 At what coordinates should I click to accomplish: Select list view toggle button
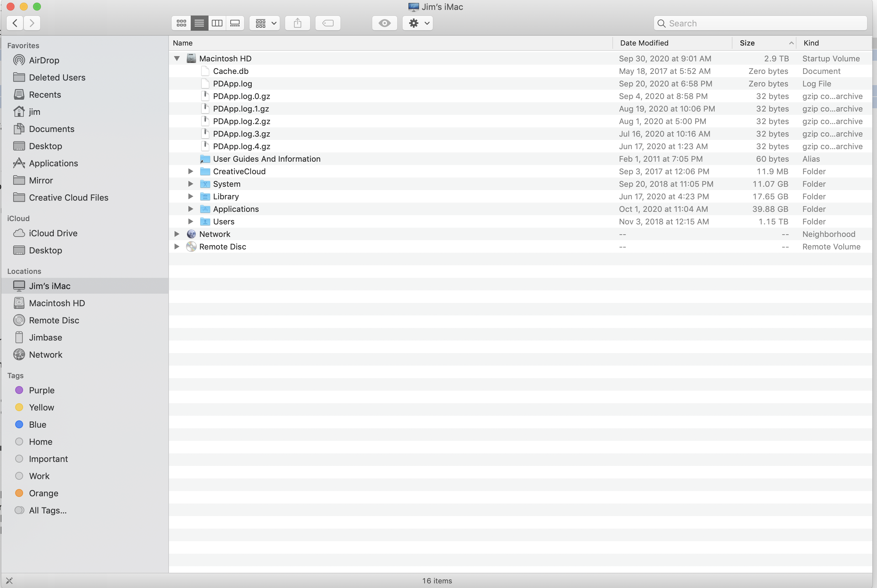click(x=199, y=23)
